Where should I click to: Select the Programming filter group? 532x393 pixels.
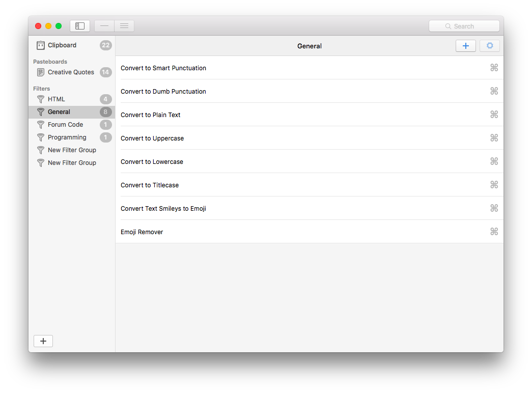pos(67,137)
